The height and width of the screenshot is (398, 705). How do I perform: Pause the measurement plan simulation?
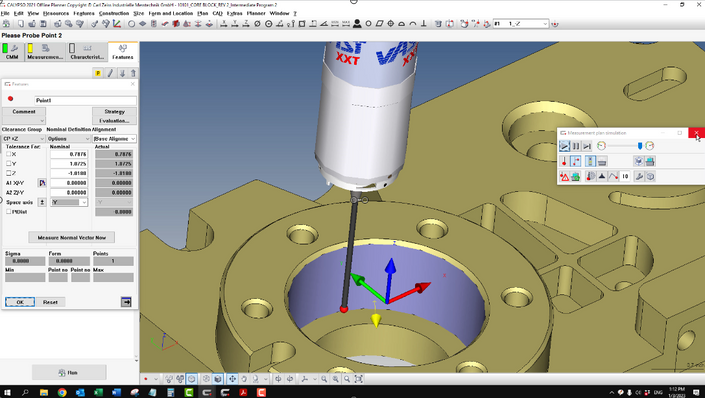(576, 146)
